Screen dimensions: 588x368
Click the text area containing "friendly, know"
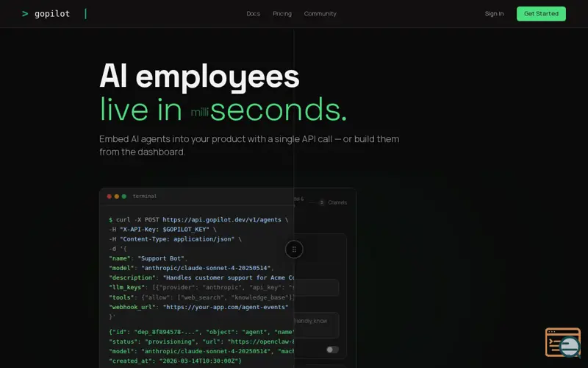point(316,325)
